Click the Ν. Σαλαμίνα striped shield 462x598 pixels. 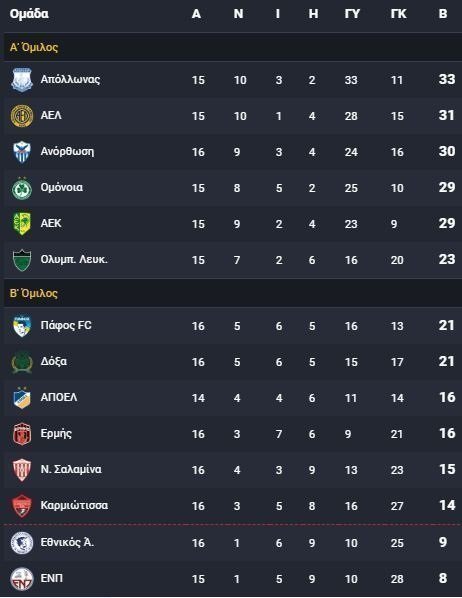tap(22, 470)
